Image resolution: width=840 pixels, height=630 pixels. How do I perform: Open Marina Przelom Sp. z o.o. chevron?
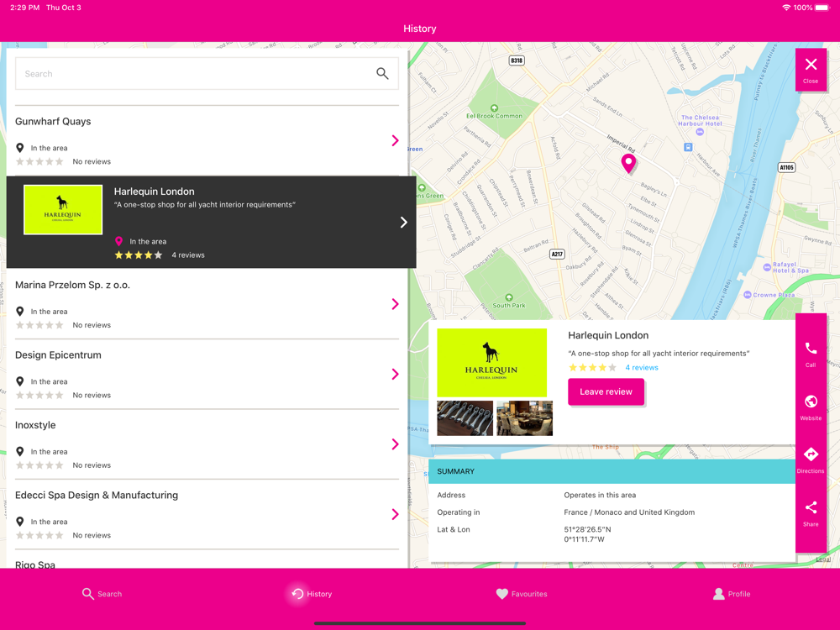[395, 304]
